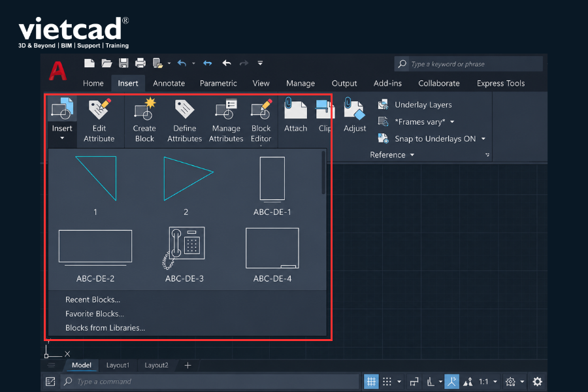The image size is (588, 392).
Task: Open Blocks from Libraries...
Action: [x=105, y=328]
